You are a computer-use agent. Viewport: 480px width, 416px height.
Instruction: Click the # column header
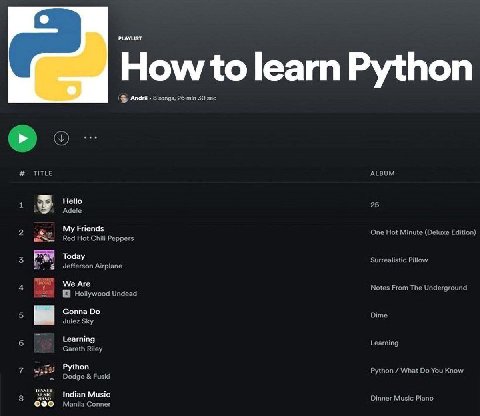click(x=22, y=173)
